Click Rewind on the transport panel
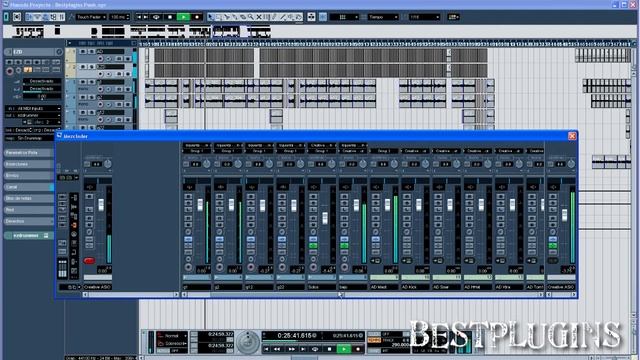 pos(278,349)
